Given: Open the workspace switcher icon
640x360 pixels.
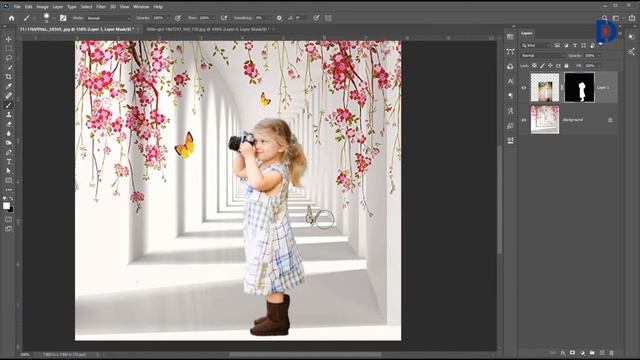Looking at the screenshot, I should coord(616,18).
